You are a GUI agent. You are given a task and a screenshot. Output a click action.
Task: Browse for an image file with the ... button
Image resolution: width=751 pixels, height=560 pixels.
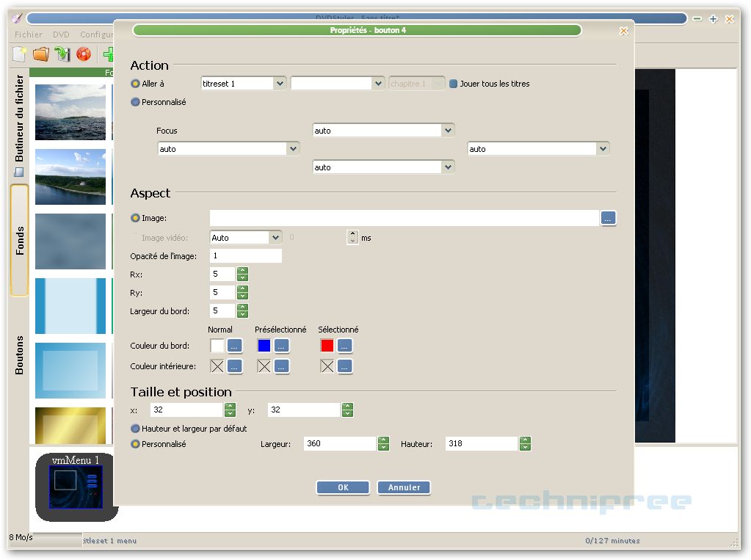click(608, 218)
